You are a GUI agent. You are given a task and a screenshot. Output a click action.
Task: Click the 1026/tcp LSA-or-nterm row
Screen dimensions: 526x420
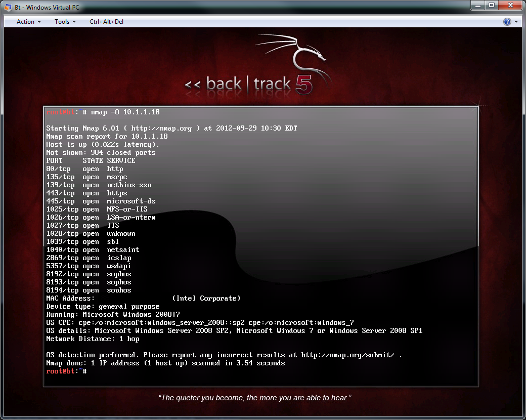[x=101, y=217]
